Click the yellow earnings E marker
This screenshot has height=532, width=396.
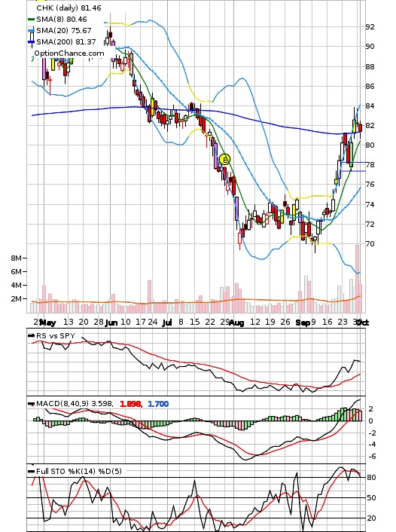pos(225,159)
